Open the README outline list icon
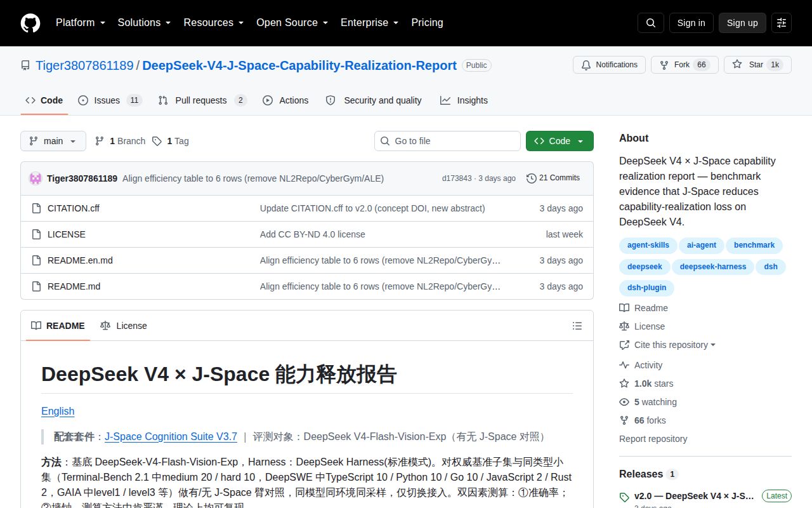The image size is (812, 508). pos(577,326)
